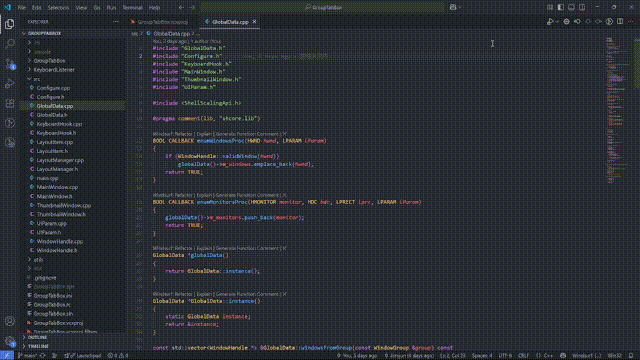640x360 pixels.
Task: Open the Run and Debug view
Action: click(10, 84)
